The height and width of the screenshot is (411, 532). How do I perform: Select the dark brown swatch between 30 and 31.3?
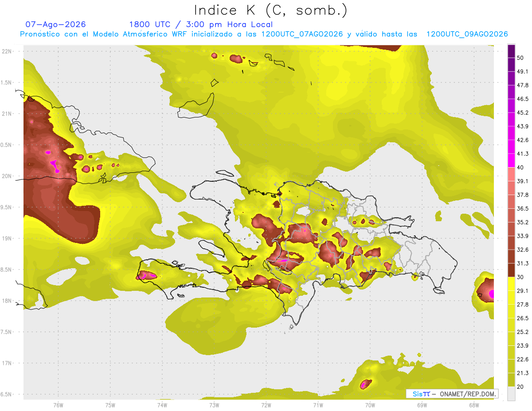(x=511, y=270)
